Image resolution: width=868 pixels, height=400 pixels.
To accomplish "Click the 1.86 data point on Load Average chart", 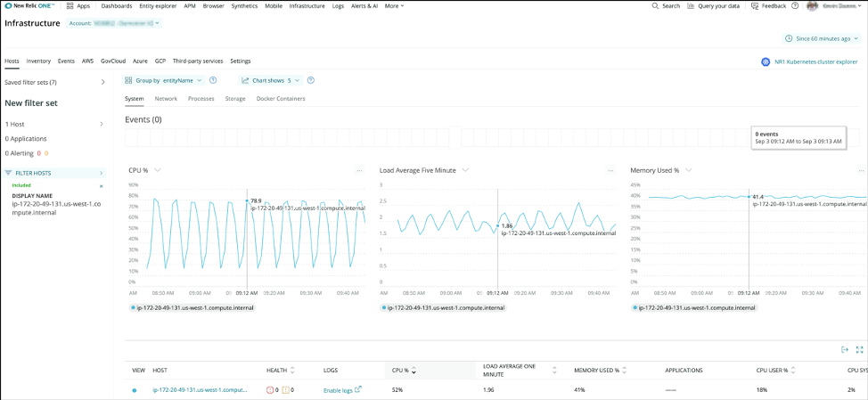I will point(497,225).
